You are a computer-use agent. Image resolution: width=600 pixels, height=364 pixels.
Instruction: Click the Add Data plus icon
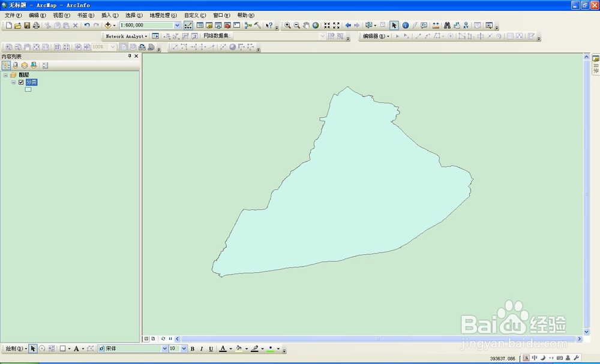click(108, 25)
